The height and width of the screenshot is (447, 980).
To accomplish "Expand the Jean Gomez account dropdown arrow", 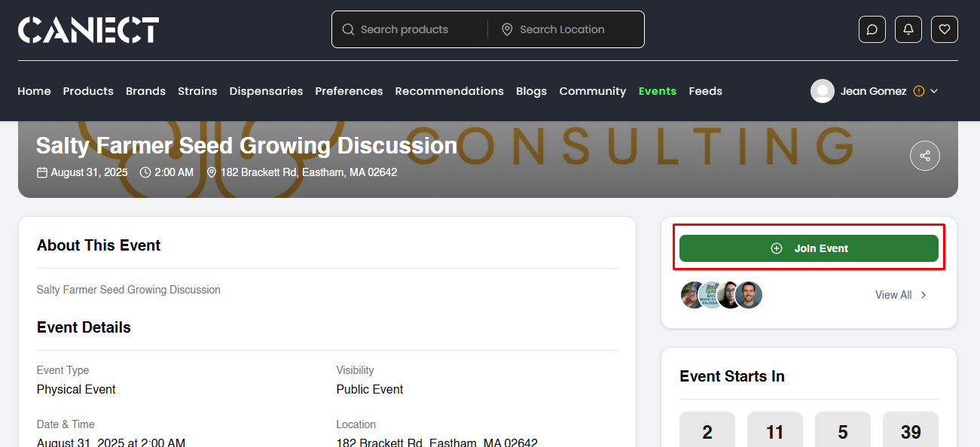I will click(x=934, y=91).
